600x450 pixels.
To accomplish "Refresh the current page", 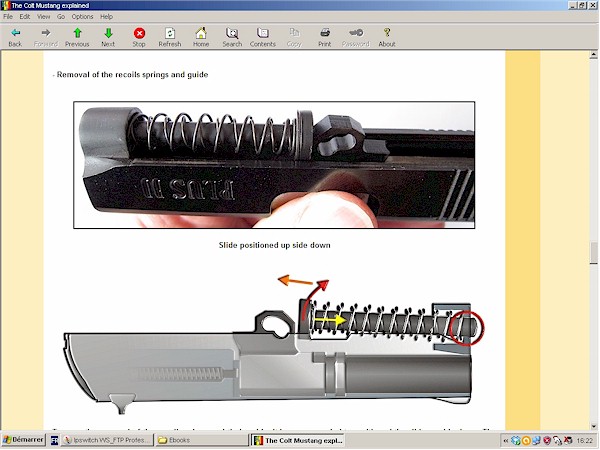I will pyautogui.click(x=170, y=37).
